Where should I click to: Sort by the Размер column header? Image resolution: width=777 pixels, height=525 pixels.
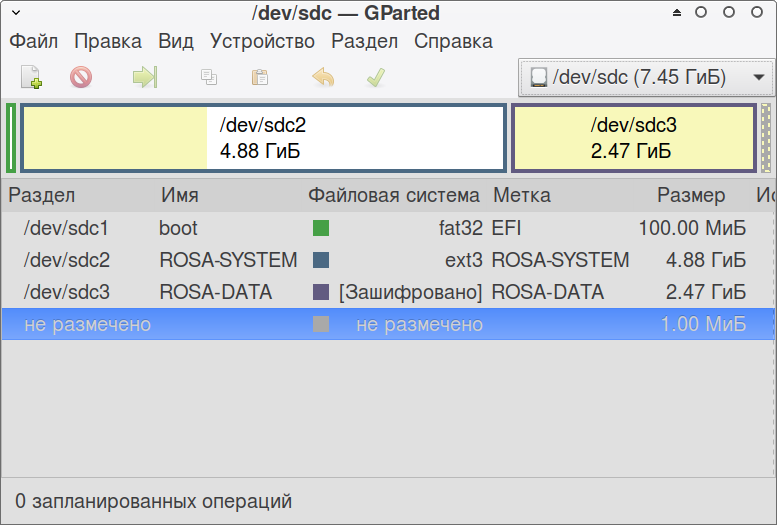(691, 195)
